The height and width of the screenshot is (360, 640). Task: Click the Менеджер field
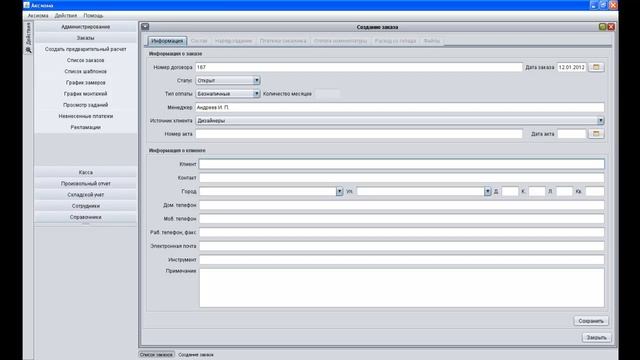pos(400,107)
